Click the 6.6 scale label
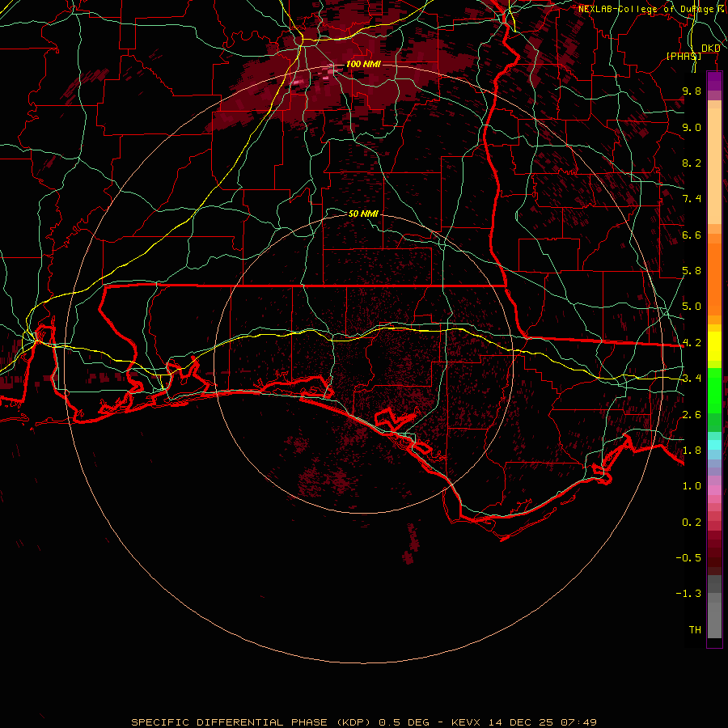Screen dimensions: 728x728 pyautogui.click(x=692, y=235)
